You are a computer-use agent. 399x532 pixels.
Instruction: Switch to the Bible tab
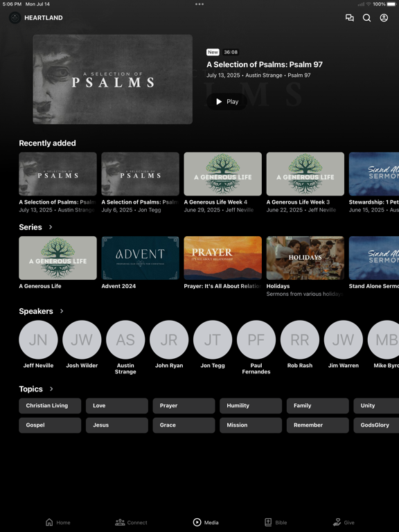[x=276, y=522]
